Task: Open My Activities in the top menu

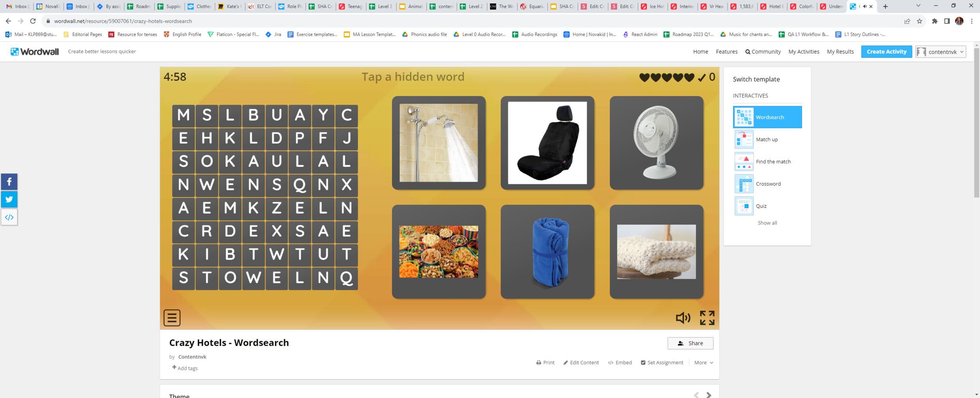Action: pos(804,52)
